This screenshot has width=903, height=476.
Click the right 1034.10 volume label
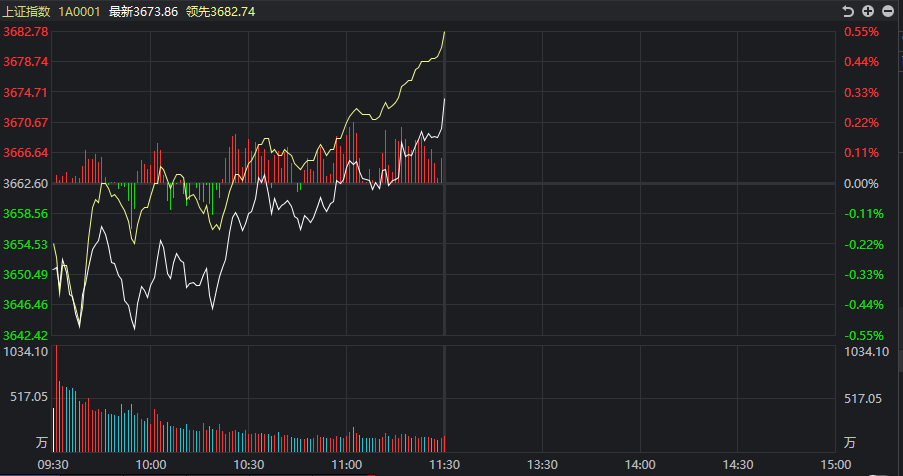[867, 352]
